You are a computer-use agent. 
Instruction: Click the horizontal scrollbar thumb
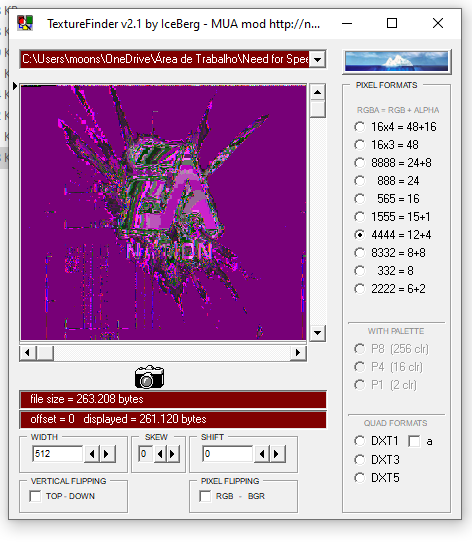(x=45, y=353)
